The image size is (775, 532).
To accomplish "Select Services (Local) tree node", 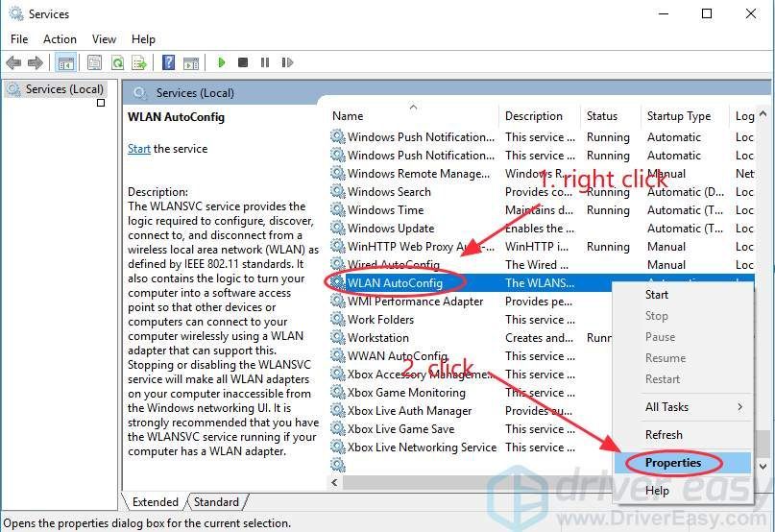I will click(64, 89).
